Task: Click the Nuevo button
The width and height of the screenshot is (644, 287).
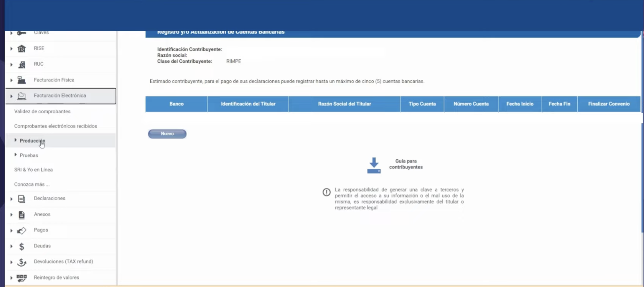Action: click(167, 134)
